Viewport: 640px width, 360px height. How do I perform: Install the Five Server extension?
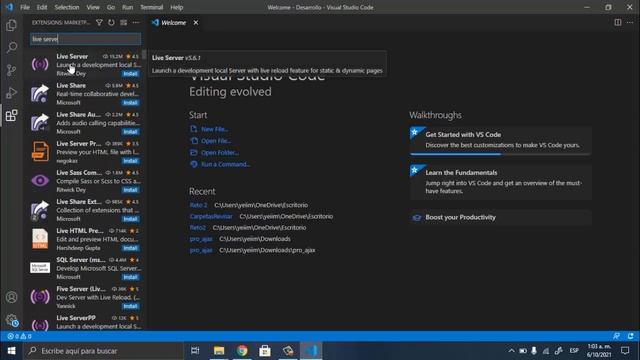130,306
